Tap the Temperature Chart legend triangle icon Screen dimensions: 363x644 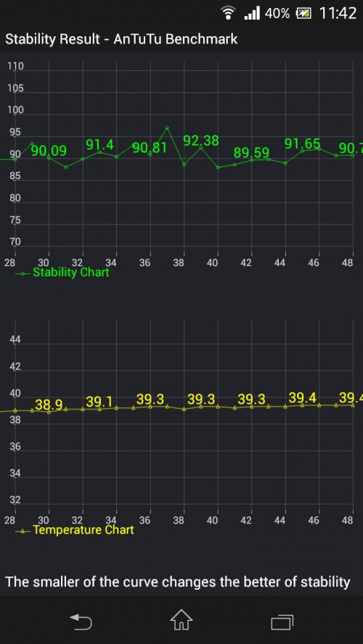[23, 531]
